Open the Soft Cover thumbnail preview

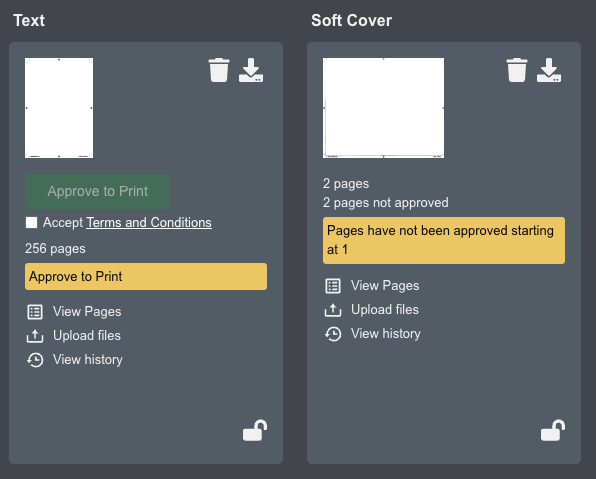[x=384, y=108]
